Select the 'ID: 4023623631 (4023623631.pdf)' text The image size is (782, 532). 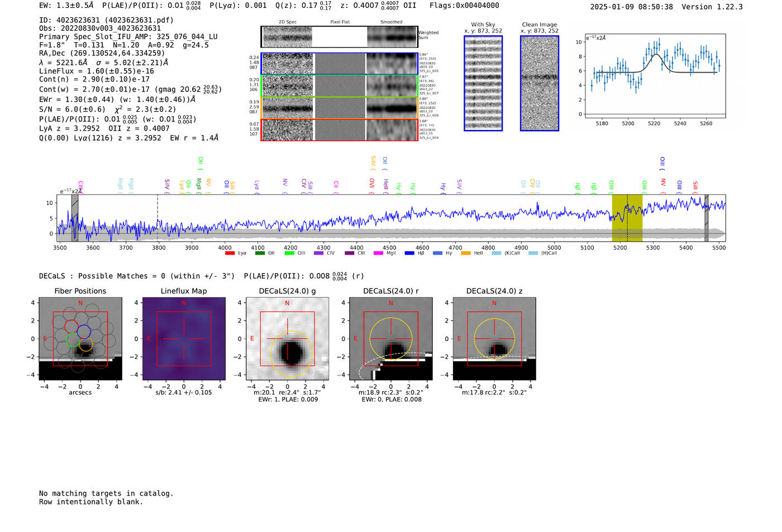106,20
